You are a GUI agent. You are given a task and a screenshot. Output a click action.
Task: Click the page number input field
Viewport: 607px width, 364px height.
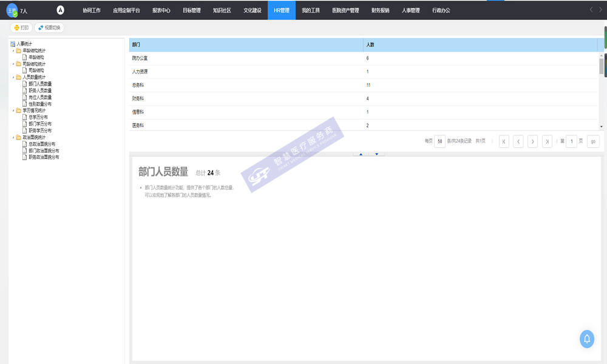point(571,141)
